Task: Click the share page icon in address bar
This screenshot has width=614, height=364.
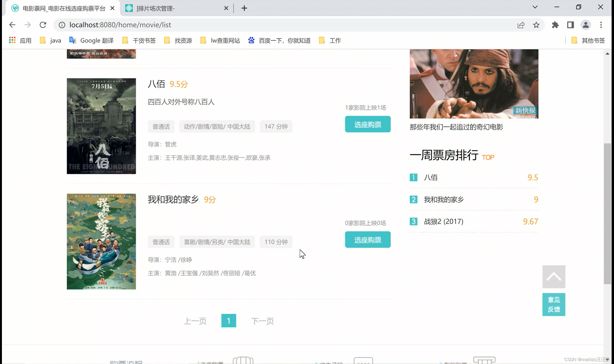Action: [x=521, y=25]
